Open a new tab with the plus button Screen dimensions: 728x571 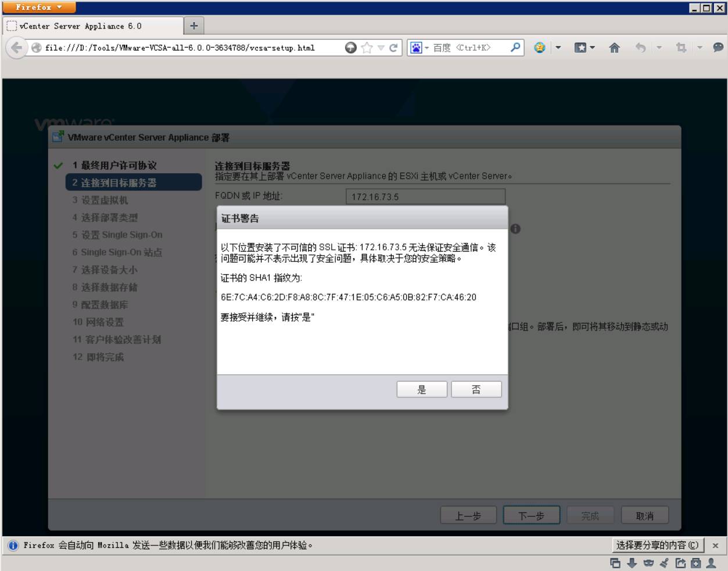194,26
